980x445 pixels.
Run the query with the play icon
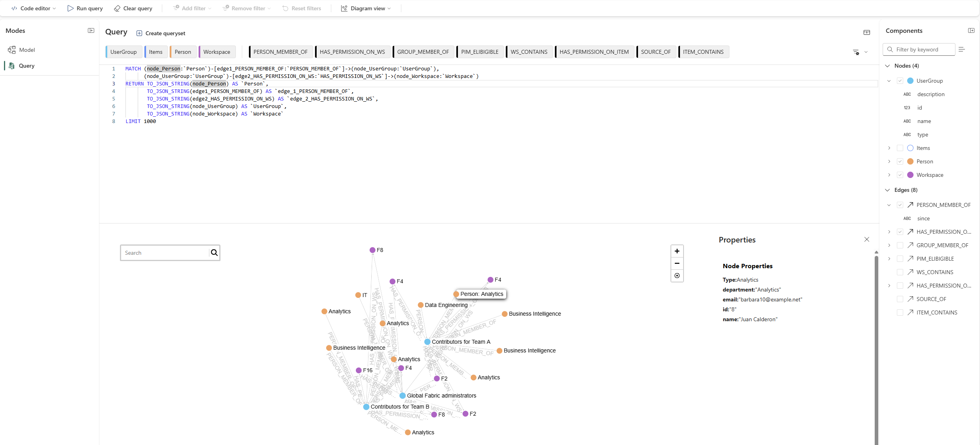click(70, 8)
